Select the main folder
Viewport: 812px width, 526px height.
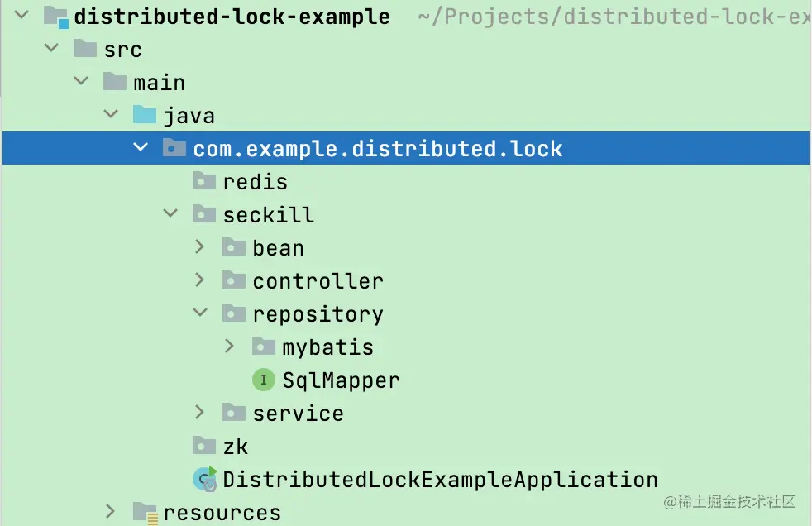point(159,83)
